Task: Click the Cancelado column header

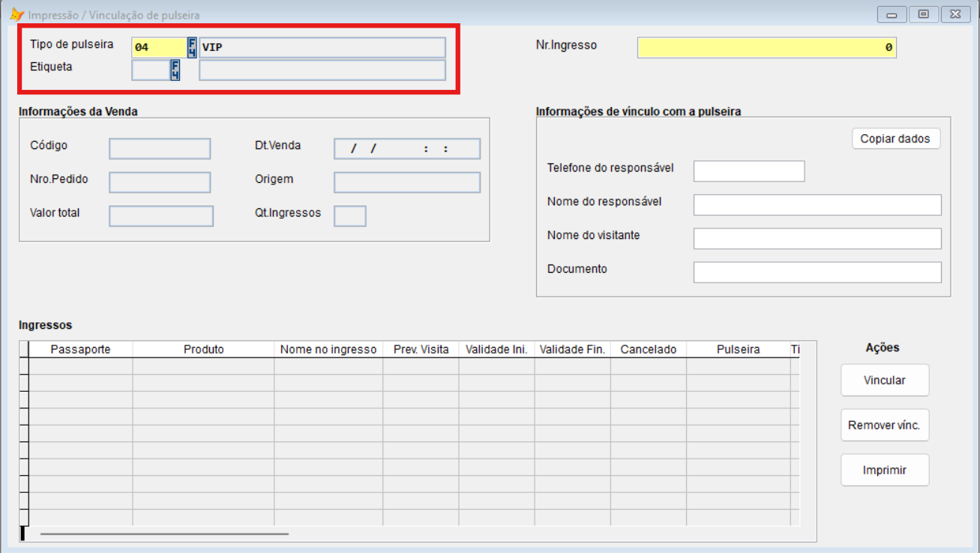Action: pos(648,349)
